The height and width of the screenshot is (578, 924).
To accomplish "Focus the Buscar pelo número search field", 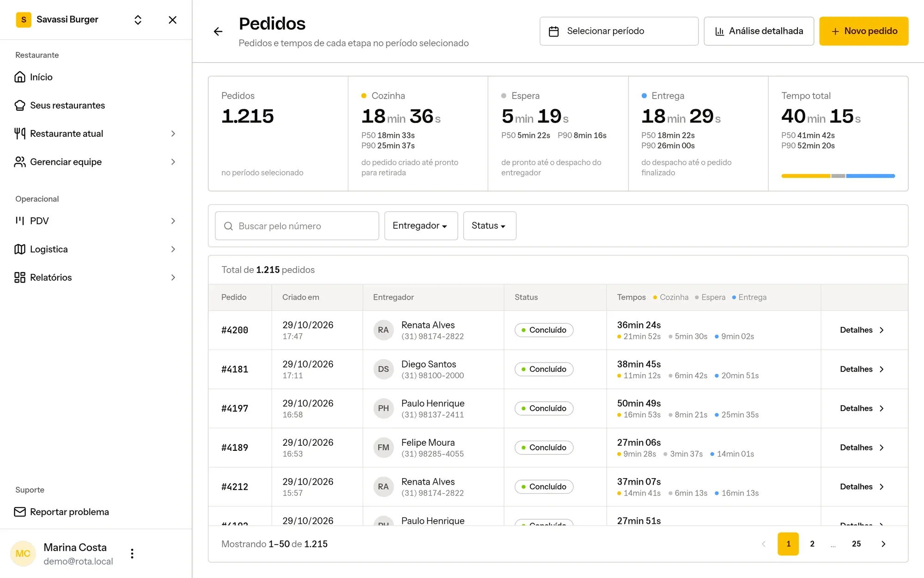I will (297, 226).
